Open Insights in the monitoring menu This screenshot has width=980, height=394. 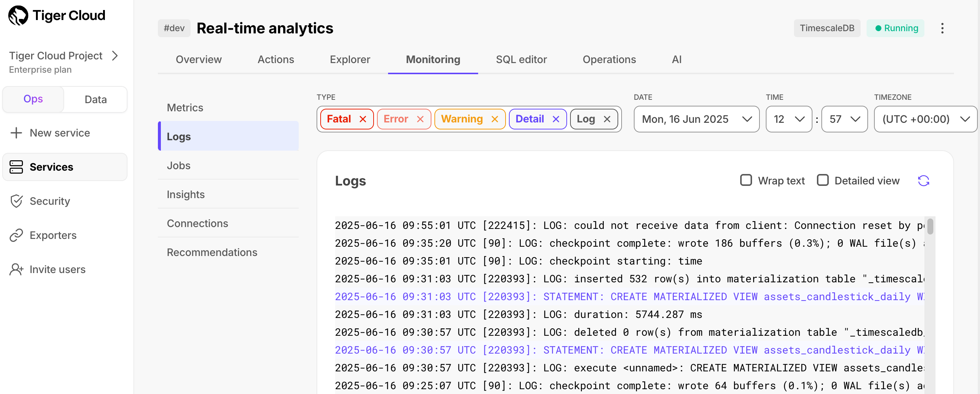(228, 194)
